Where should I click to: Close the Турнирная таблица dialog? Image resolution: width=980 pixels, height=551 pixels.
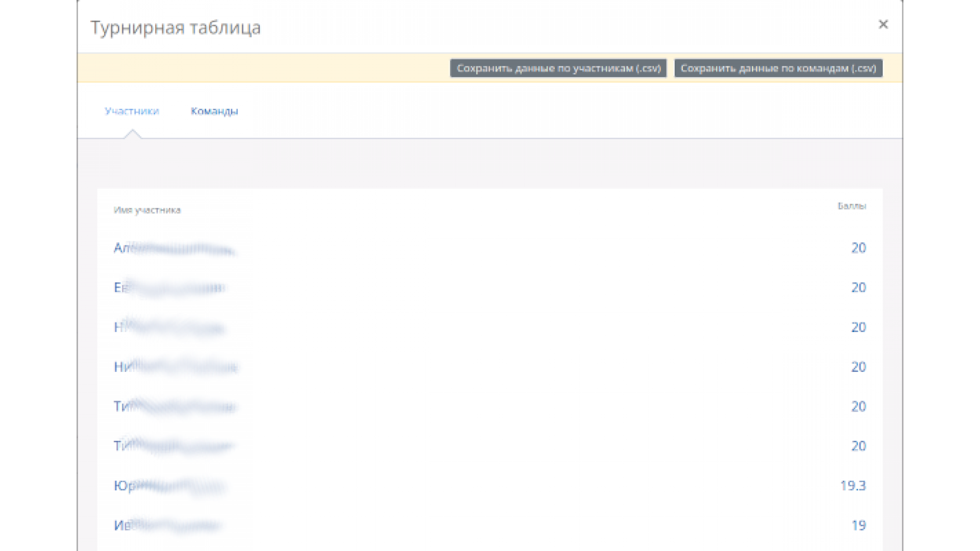(x=883, y=24)
